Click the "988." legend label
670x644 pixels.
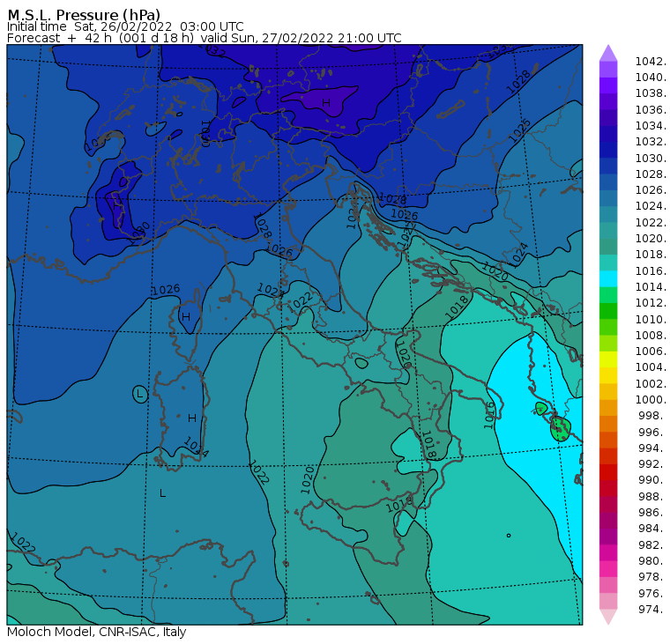pyautogui.click(x=652, y=496)
